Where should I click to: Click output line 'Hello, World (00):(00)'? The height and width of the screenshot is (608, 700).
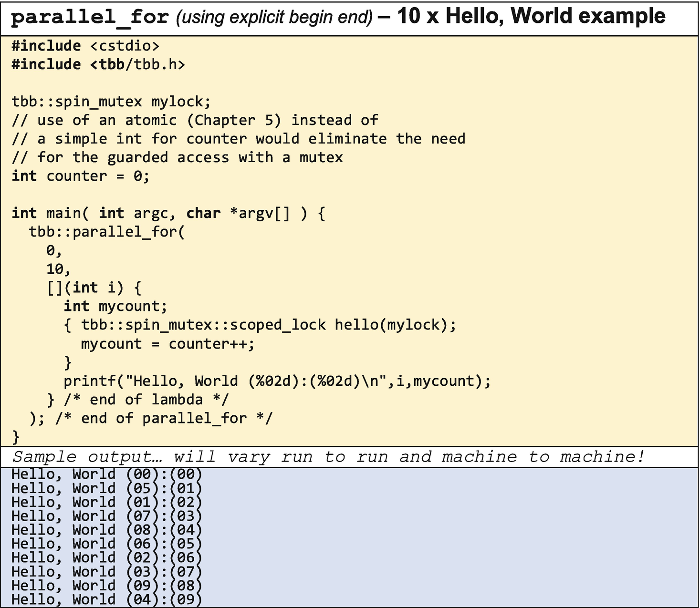pyautogui.click(x=107, y=474)
